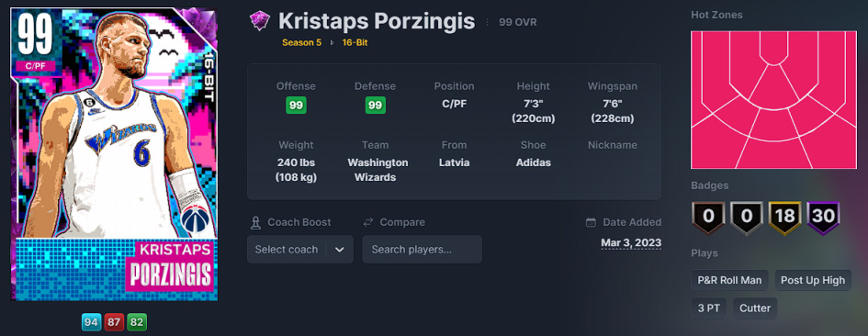Click the red 87 rating chip
The height and width of the screenshot is (336, 868).
click(x=114, y=321)
